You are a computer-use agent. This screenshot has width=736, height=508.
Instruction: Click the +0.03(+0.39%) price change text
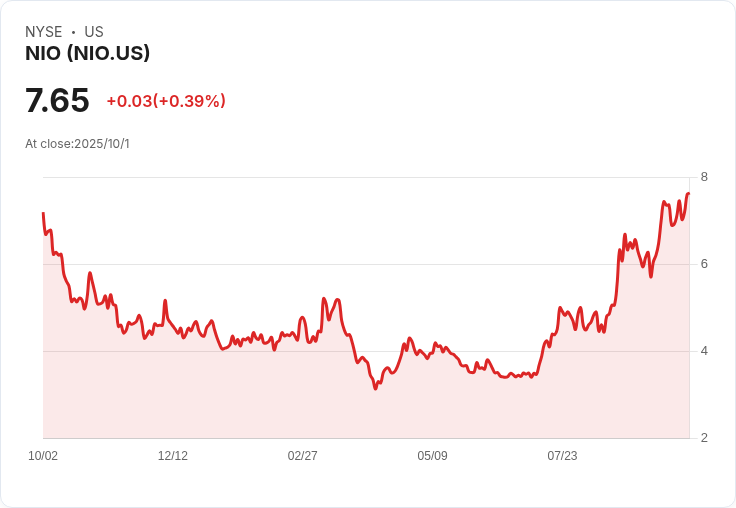(166, 101)
